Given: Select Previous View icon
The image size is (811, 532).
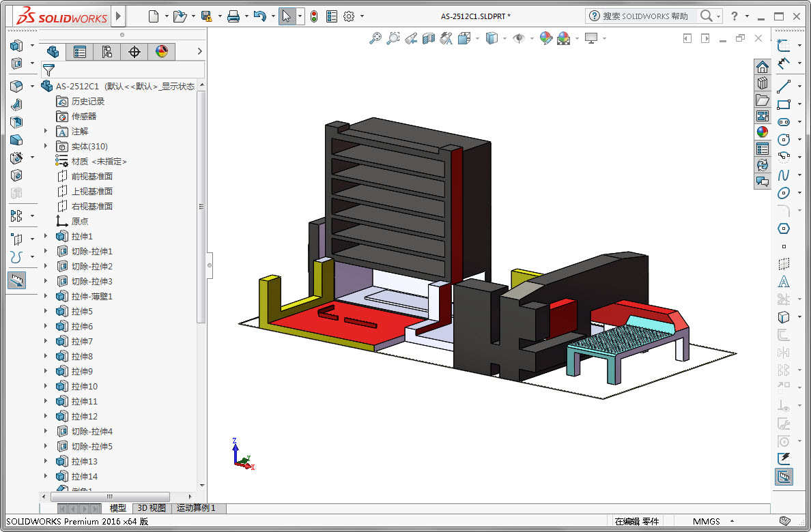Looking at the screenshot, I should point(411,38).
